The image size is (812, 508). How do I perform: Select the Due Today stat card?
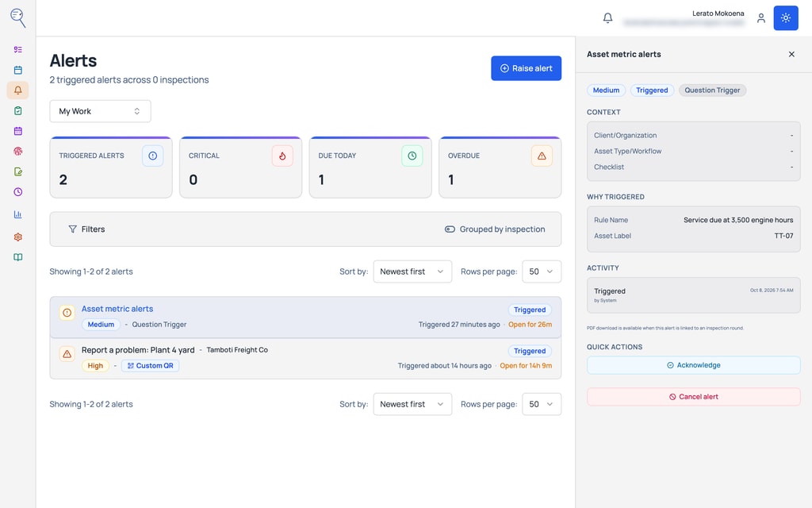pyautogui.click(x=370, y=167)
